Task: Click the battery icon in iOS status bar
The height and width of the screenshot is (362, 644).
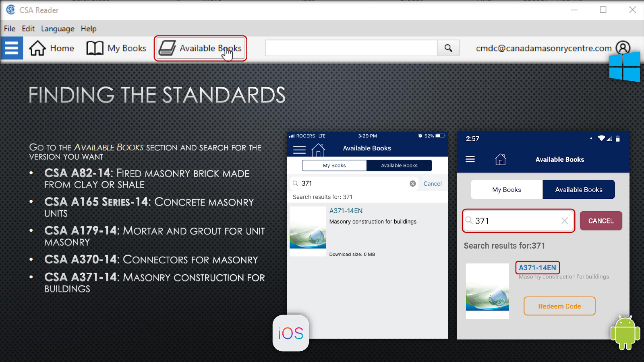Action: pyautogui.click(x=440, y=136)
